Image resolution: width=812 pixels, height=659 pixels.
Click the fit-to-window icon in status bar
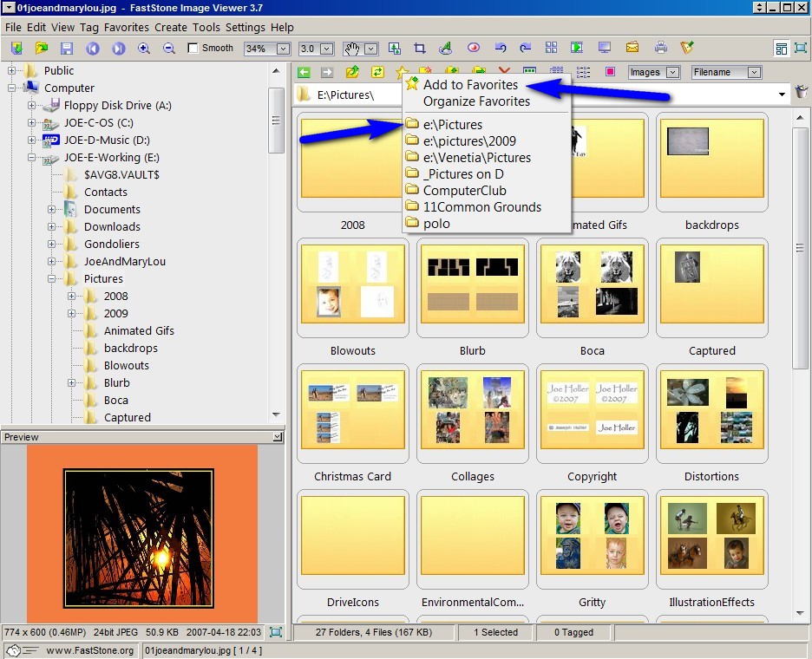(276, 632)
